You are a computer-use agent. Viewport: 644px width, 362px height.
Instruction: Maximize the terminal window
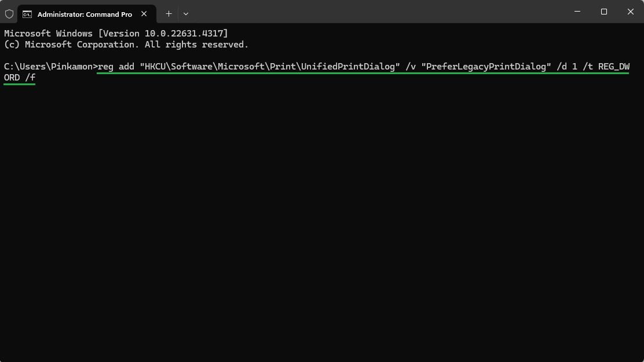tap(604, 12)
